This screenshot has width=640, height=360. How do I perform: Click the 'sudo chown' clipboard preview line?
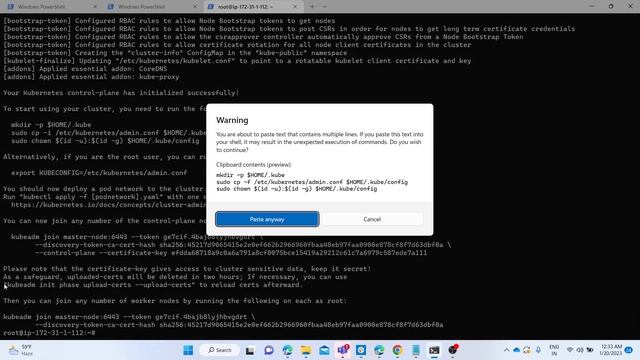[x=296, y=189]
